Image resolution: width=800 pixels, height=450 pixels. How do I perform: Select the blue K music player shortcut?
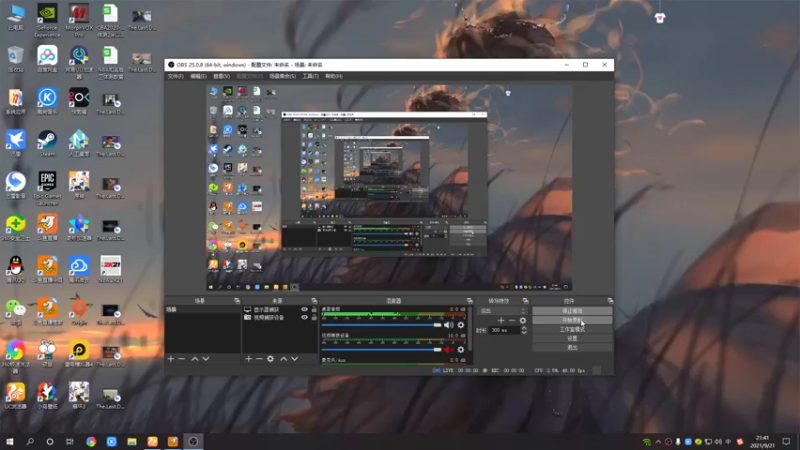(x=47, y=101)
